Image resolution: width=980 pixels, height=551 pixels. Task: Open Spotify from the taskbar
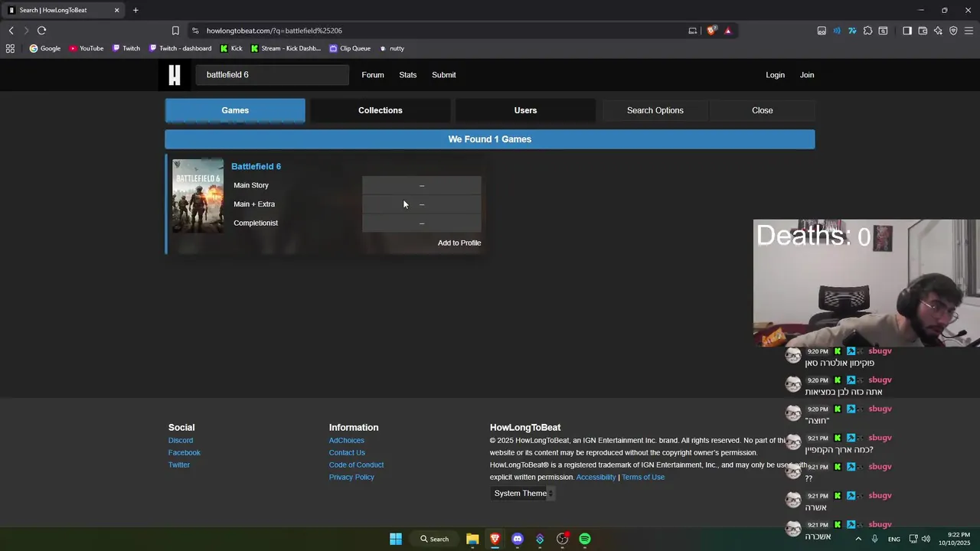coord(585,539)
